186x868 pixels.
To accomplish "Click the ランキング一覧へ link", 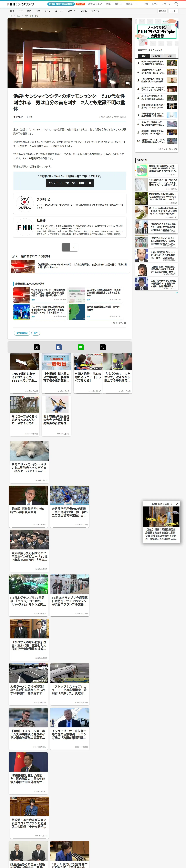I will point(165,149).
